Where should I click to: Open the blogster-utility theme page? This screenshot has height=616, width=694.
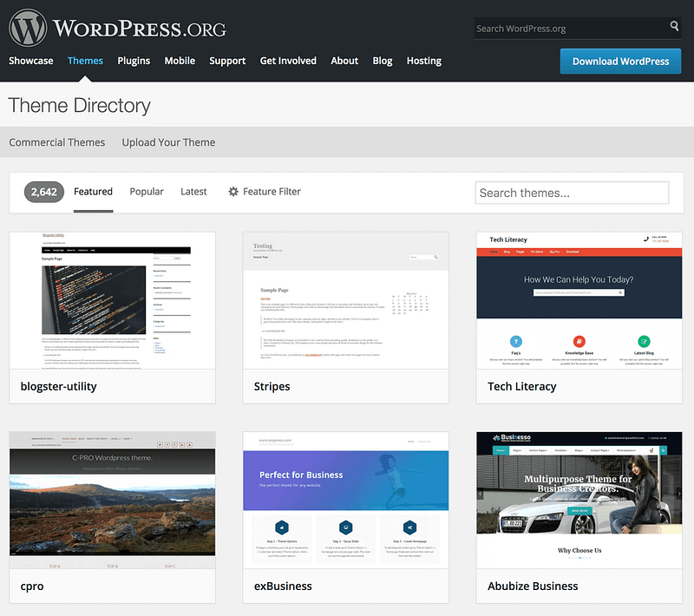pyautogui.click(x=59, y=386)
